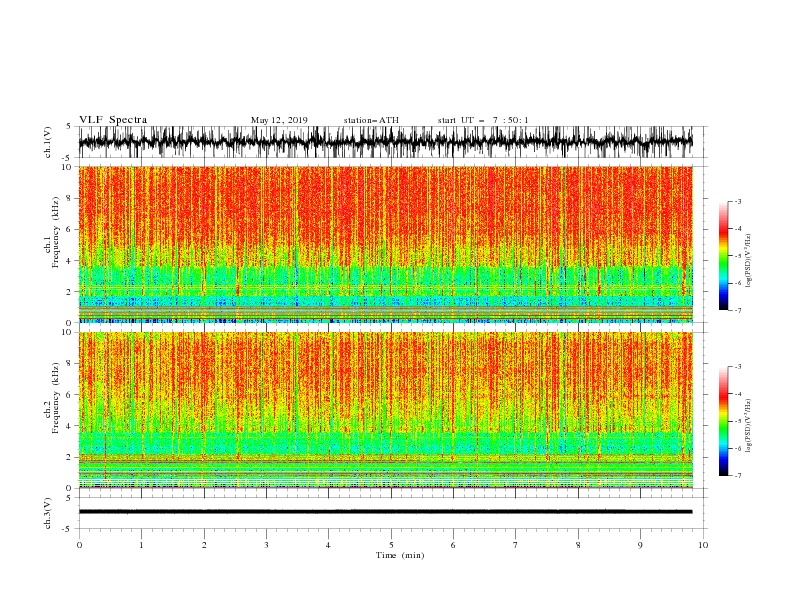Click the lower colorbar 'log(PSD)(V²/Hz)' label

pyautogui.click(x=749, y=426)
